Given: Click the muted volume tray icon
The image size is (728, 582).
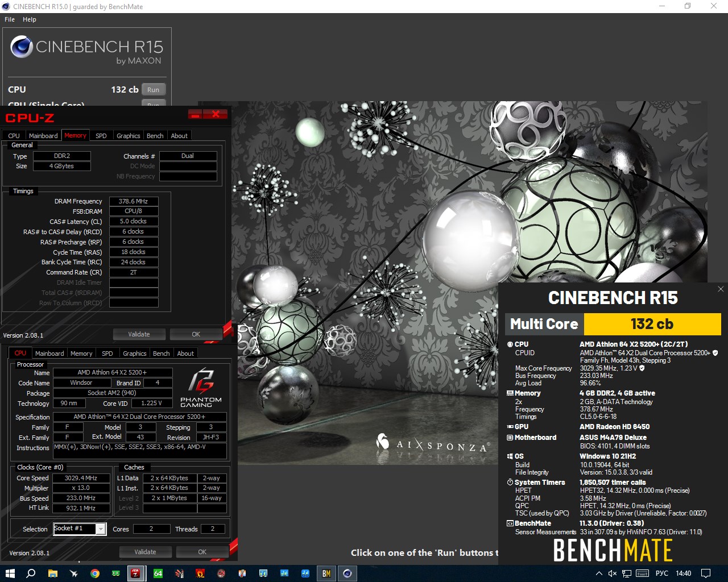Looking at the screenshot, I should pyautogui.click(x=612, y=573).
